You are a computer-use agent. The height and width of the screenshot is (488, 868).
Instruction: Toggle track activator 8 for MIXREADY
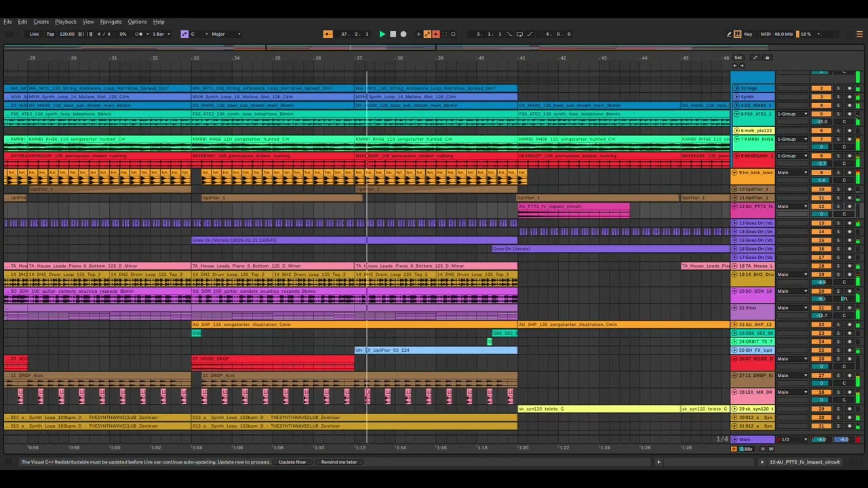[x=821, y=156]
